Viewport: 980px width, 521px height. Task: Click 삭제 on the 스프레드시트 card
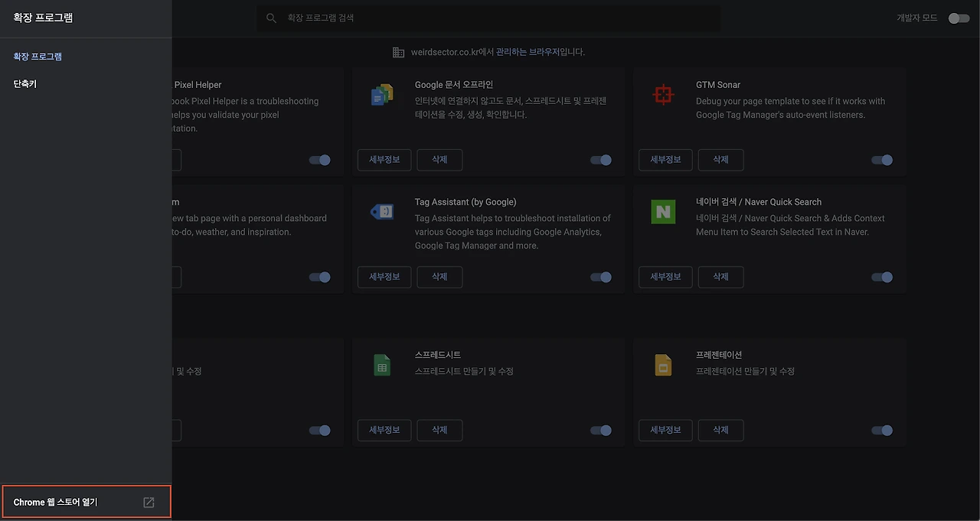tap(439, 430)
